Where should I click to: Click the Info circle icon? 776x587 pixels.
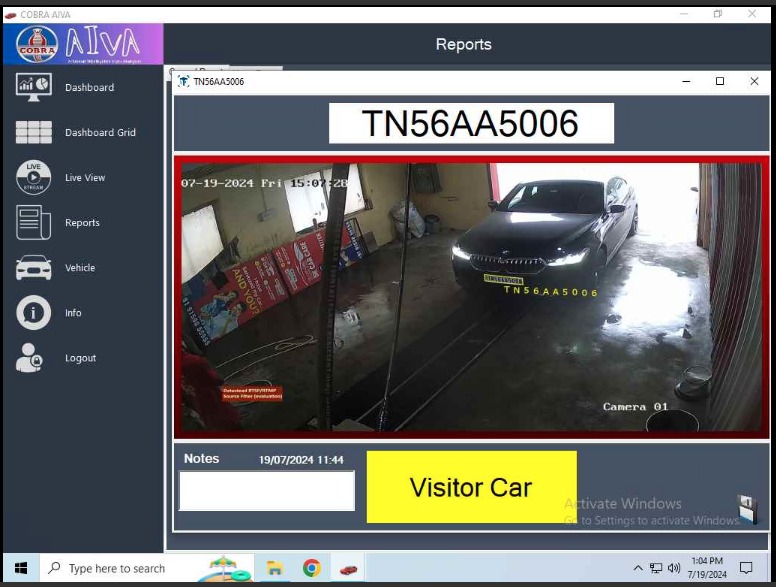tap(33, 313)
